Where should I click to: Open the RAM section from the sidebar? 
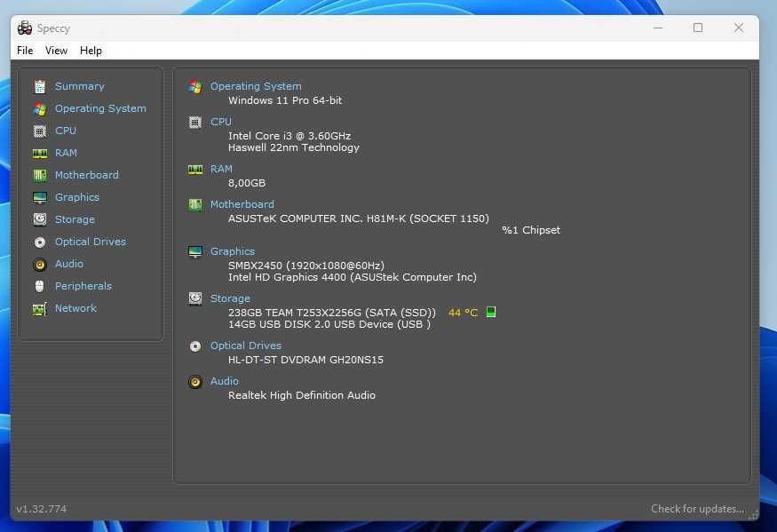(66, 153)
